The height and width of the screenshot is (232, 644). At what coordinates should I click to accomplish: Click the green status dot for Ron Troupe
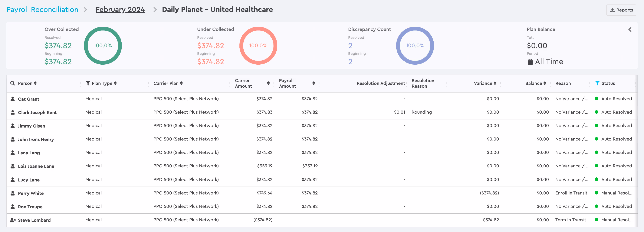[597, 206]
